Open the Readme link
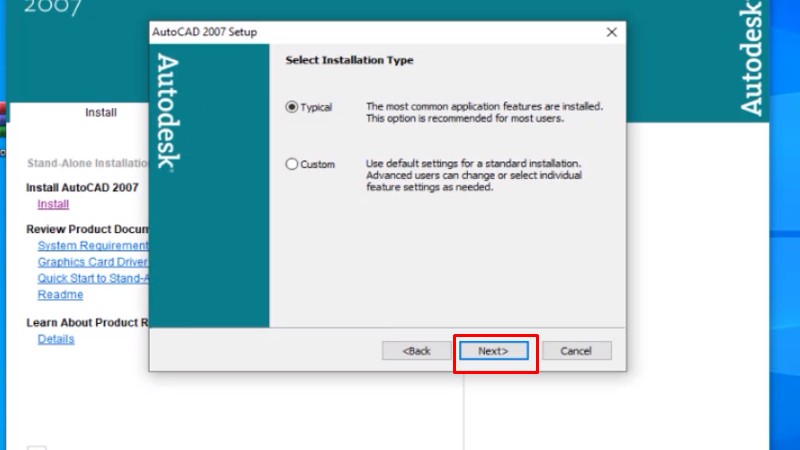800x450 pixels. [60, 295]
